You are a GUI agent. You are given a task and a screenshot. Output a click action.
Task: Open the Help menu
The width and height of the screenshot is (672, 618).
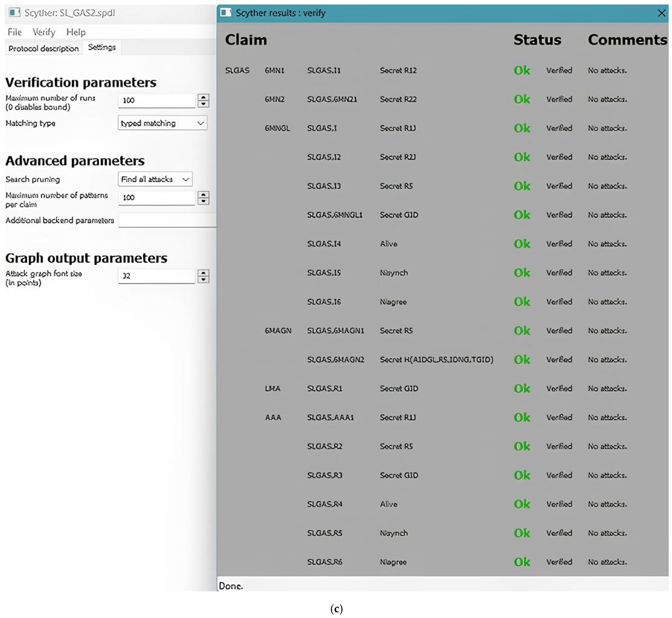(x=76, y=32)
